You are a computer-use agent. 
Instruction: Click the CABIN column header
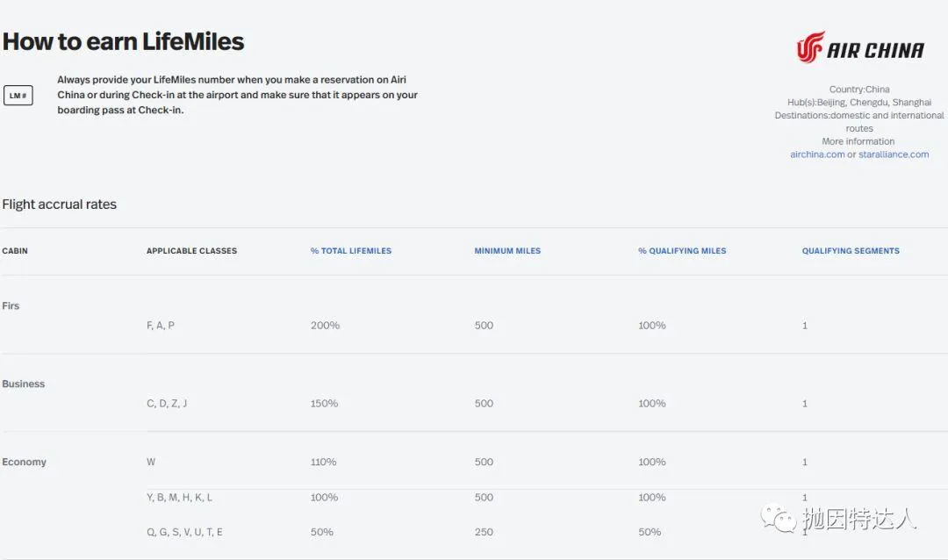(15, 251)
